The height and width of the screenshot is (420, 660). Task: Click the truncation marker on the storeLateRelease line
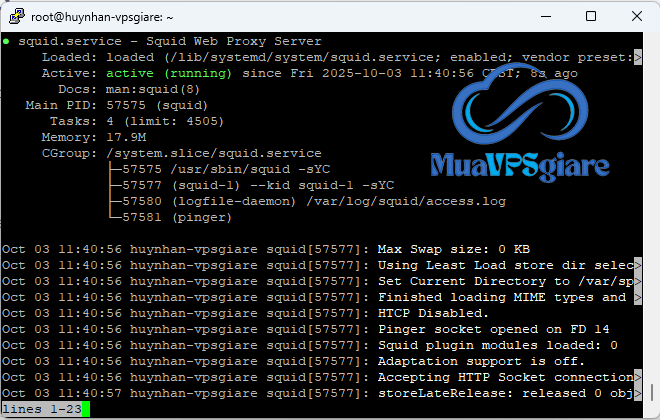pos(637,393)
